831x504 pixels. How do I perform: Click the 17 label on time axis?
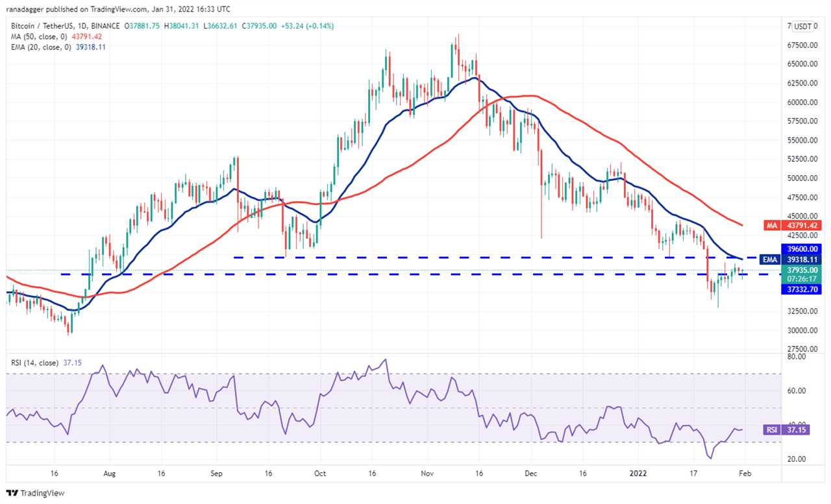pyautogui.click(x=692, y=474)
